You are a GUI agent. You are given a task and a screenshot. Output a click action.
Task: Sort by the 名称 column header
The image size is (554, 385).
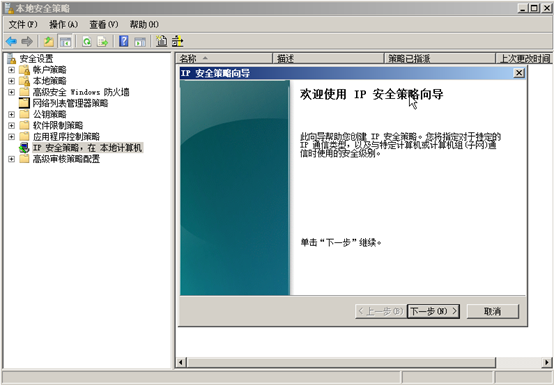[224, 58]
